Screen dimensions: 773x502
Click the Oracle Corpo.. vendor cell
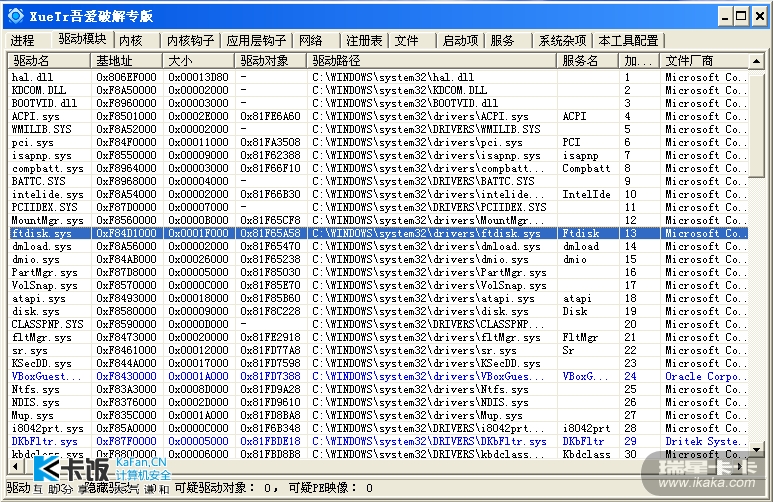pyautogui.click(x=706, y=376)
